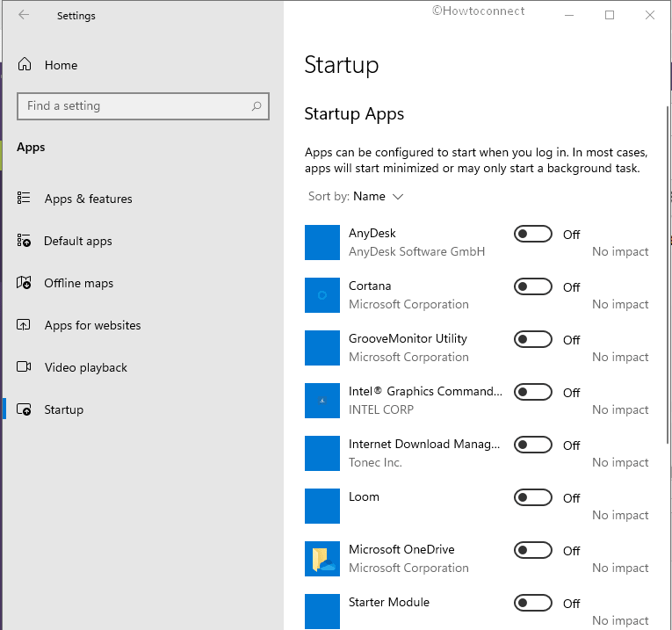Click the Apps & features list icon

click(24, 198)
